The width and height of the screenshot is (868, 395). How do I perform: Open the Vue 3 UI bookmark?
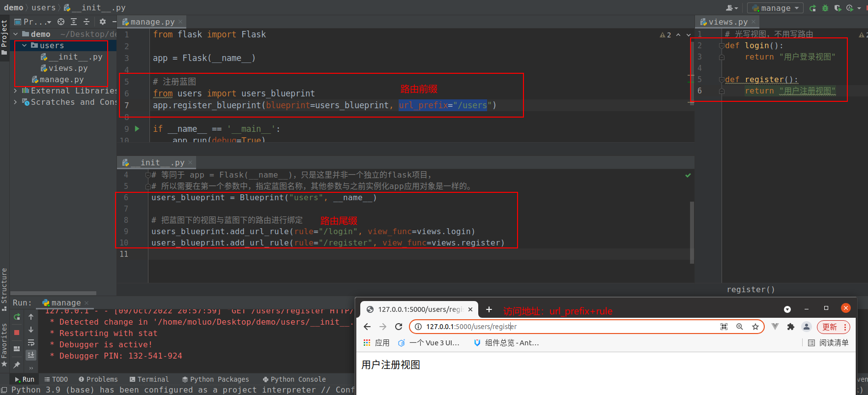tap(429, 343)
